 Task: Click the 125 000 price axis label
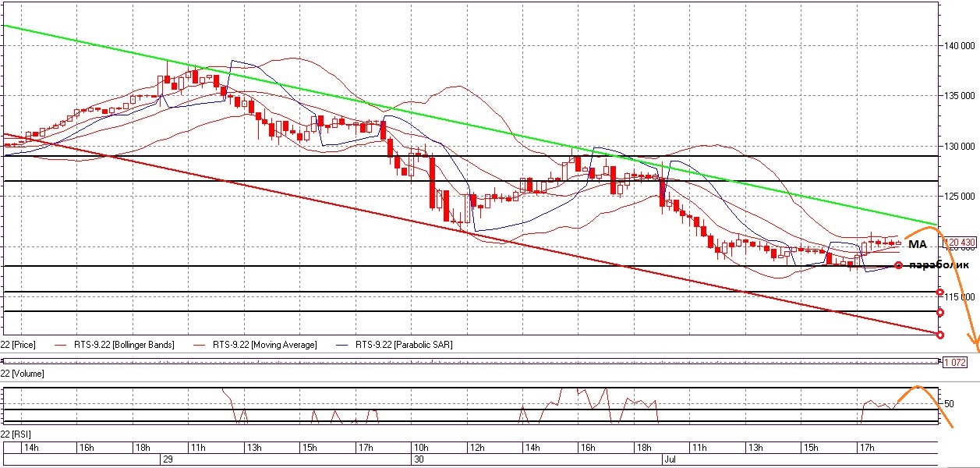(960, 197)
